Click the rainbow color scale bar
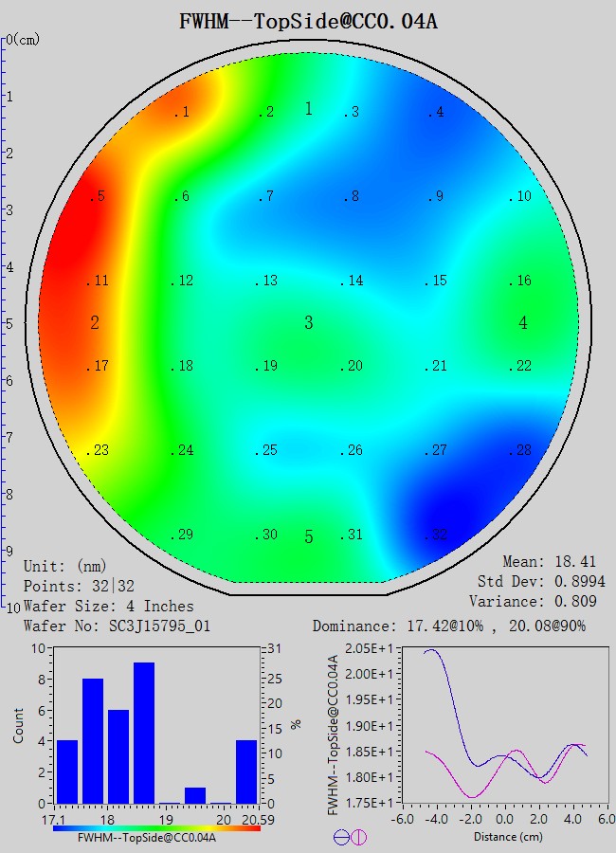Image resolution: width=616 pixels, height=853 pixels. pos(156,827)
